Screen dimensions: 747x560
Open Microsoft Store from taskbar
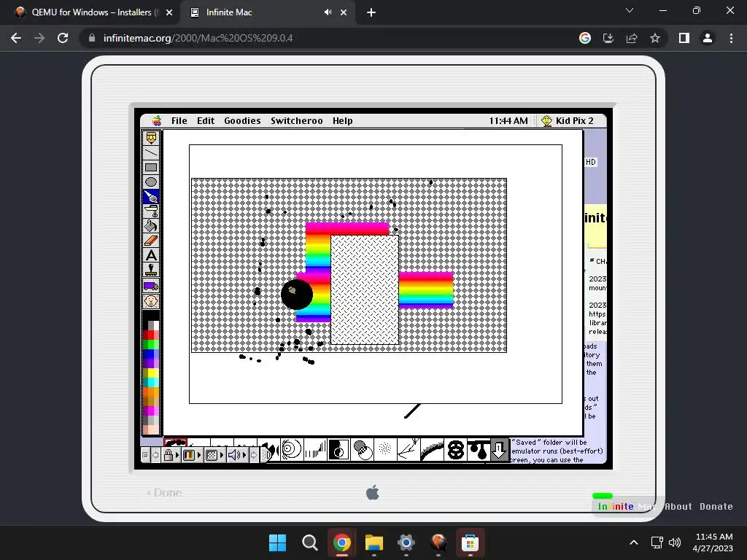[x=470, y=542]
